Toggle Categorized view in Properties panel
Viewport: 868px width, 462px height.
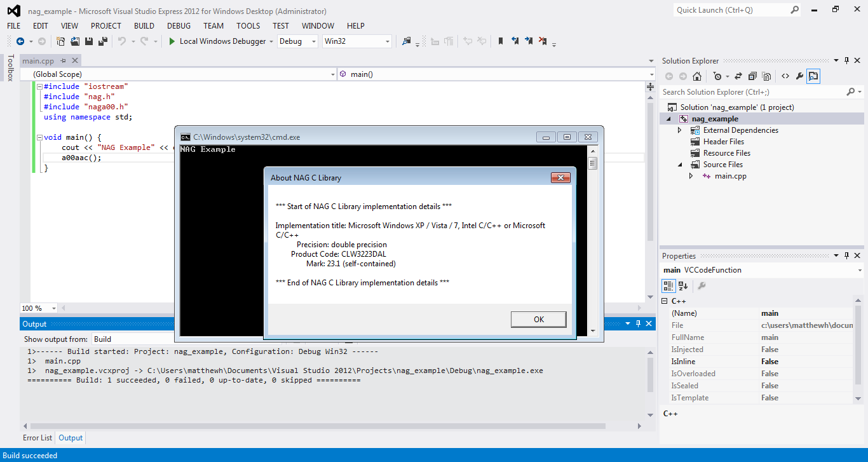[669, 285]
